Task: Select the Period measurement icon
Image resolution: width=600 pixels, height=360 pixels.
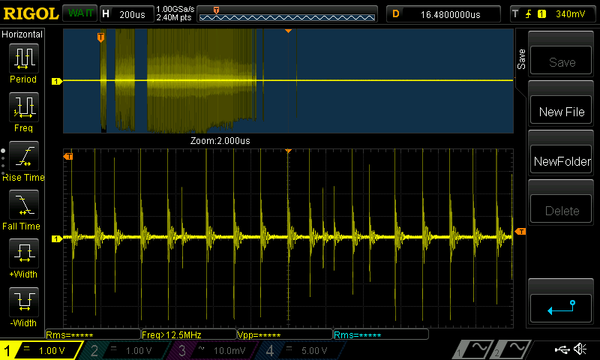Action: click(24, 58)
